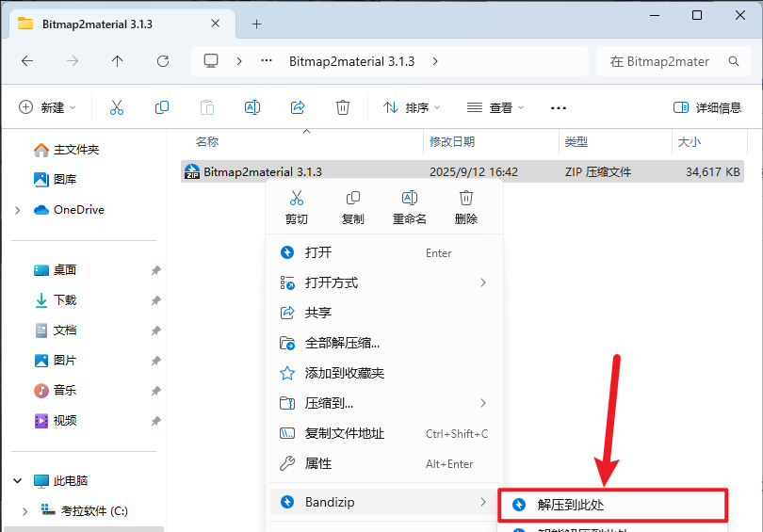Choose 添加到收藏夹 in the context menu
Screen dimensions: 763x532
(384, 373)
